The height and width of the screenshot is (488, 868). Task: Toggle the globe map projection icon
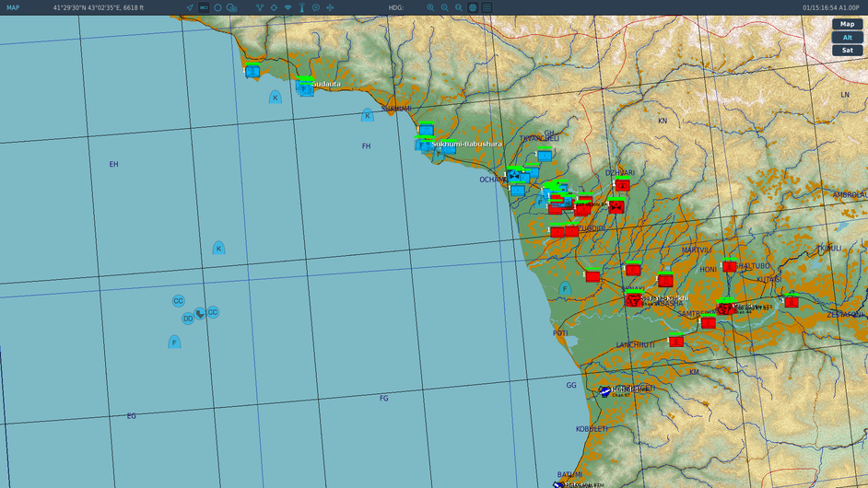click(x=473, y=7)
